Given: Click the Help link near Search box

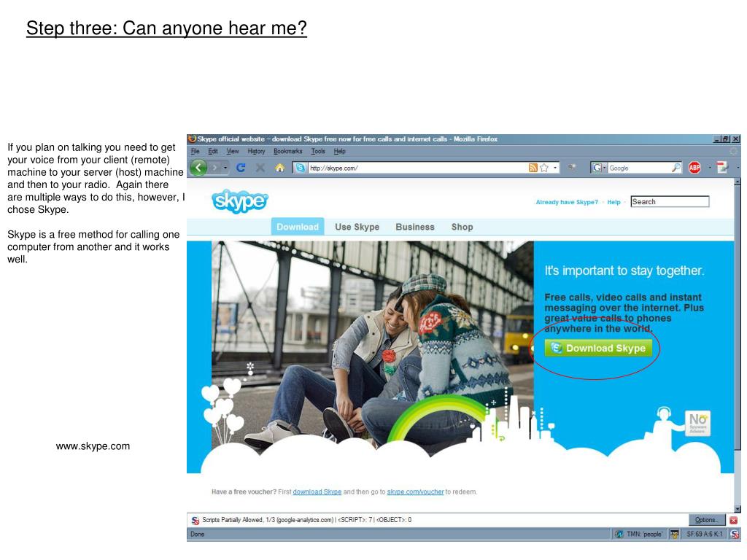Looking at the screenshot, I should [614, 202].
